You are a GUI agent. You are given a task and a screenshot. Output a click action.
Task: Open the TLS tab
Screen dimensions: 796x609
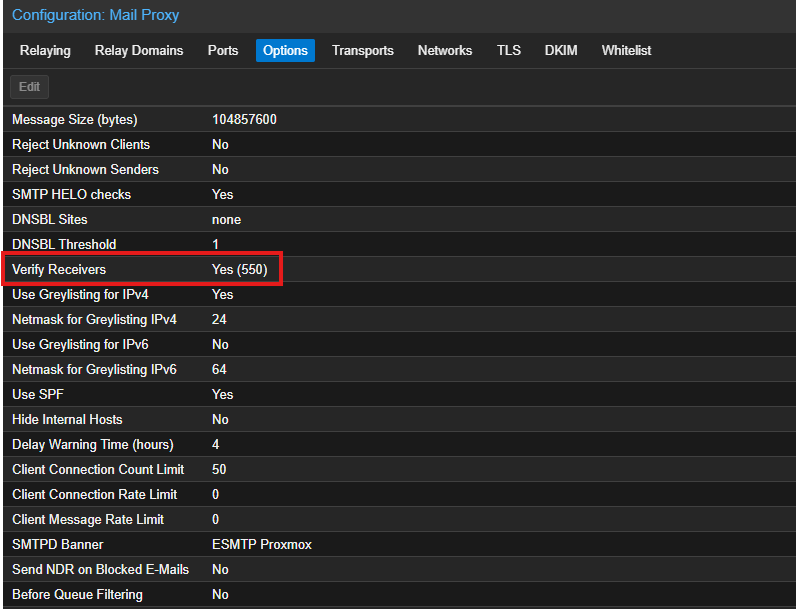click(x=509, y=50)
